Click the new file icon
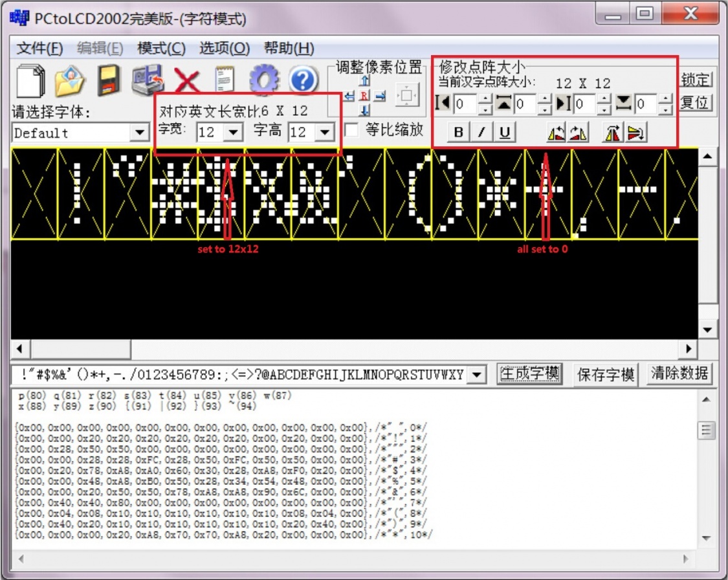Screen dimensions: 728x580 click(30, 82)
